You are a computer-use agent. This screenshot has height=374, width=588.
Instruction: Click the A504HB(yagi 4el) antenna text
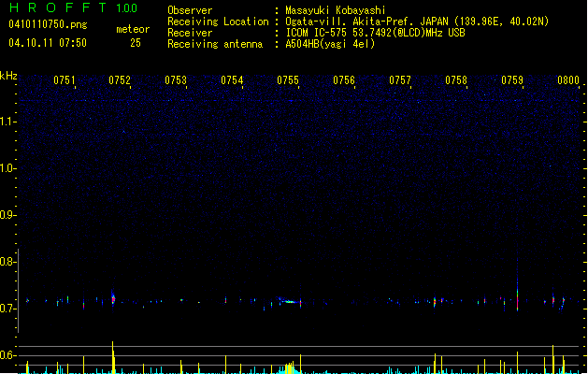pos(330,44)
